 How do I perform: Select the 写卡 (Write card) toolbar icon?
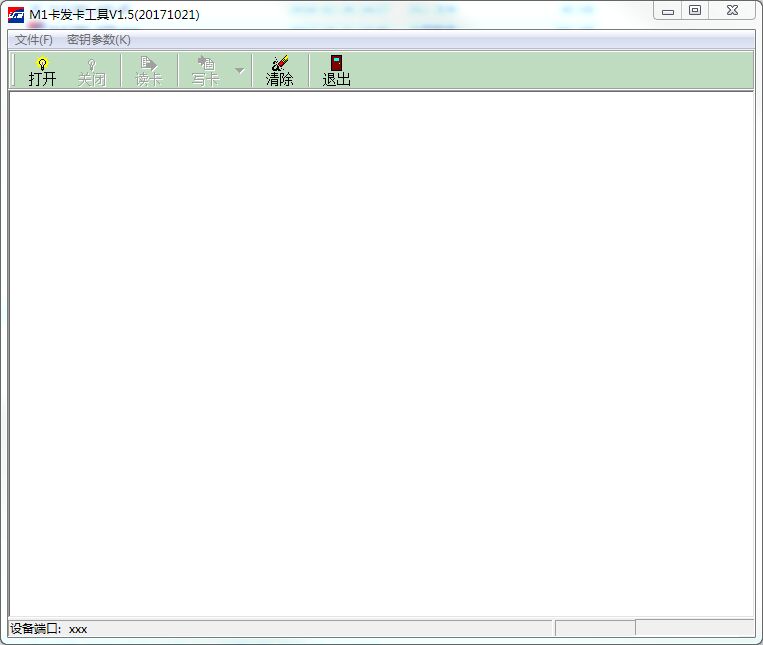(x=205, y=70)
